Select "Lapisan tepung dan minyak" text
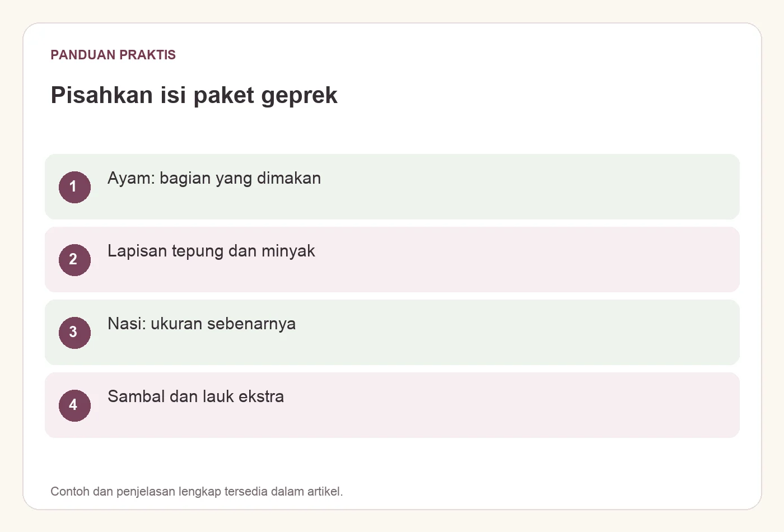 click(211, 251)
